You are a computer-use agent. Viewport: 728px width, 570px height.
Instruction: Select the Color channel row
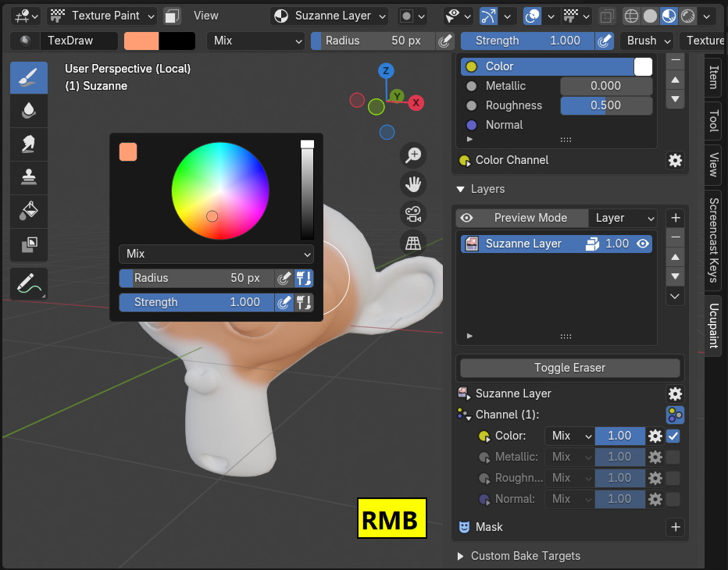point(556,66)
